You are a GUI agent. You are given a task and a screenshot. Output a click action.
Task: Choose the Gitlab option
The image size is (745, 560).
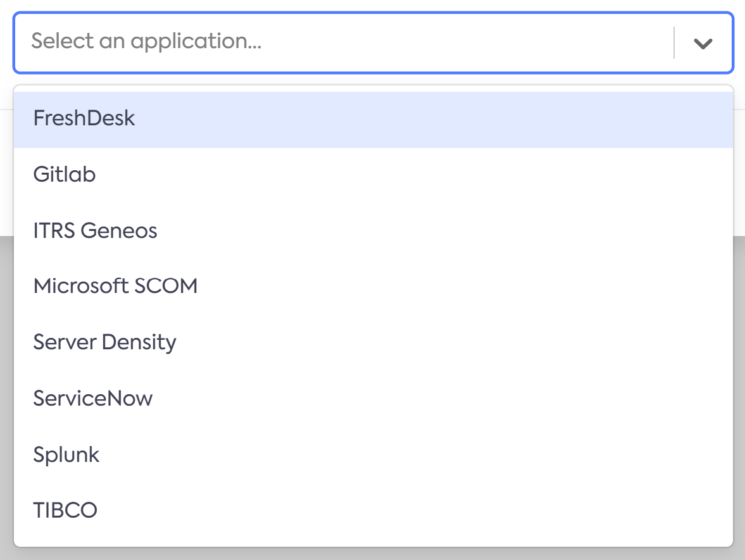(373, 175)
